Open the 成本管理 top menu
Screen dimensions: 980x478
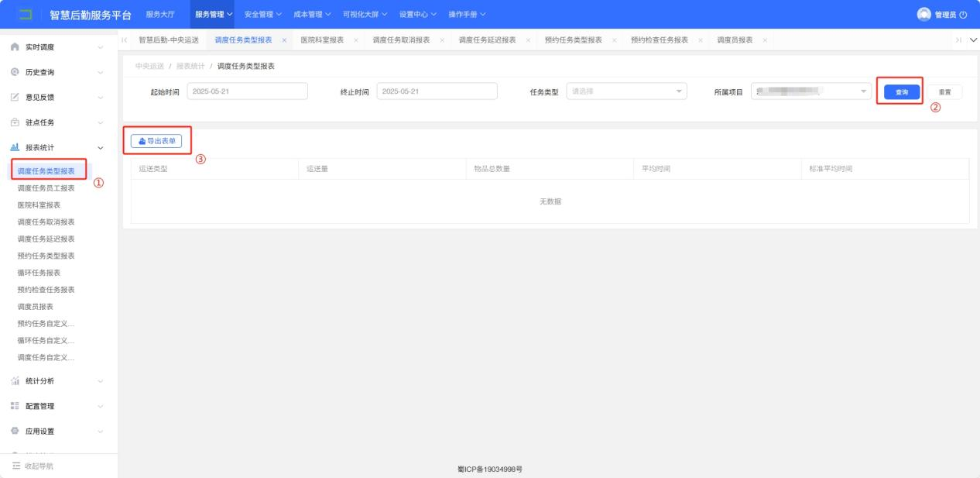click(312, 14)
